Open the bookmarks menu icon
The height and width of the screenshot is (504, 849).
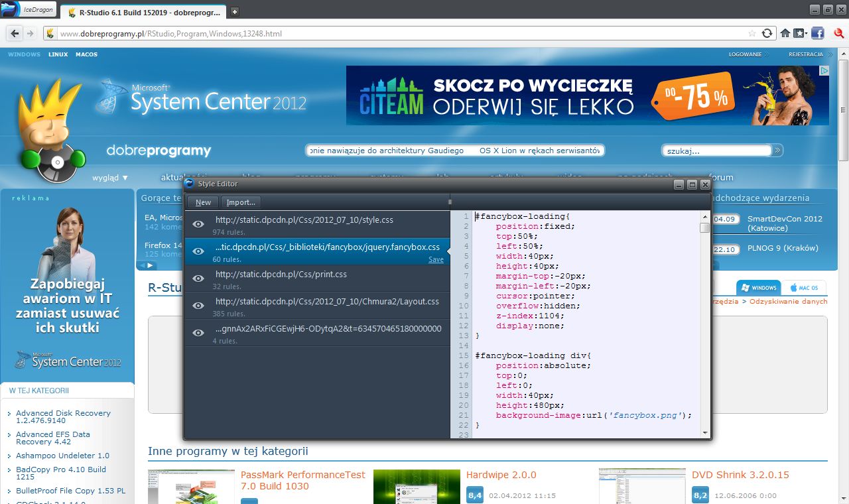click(801, 33)
